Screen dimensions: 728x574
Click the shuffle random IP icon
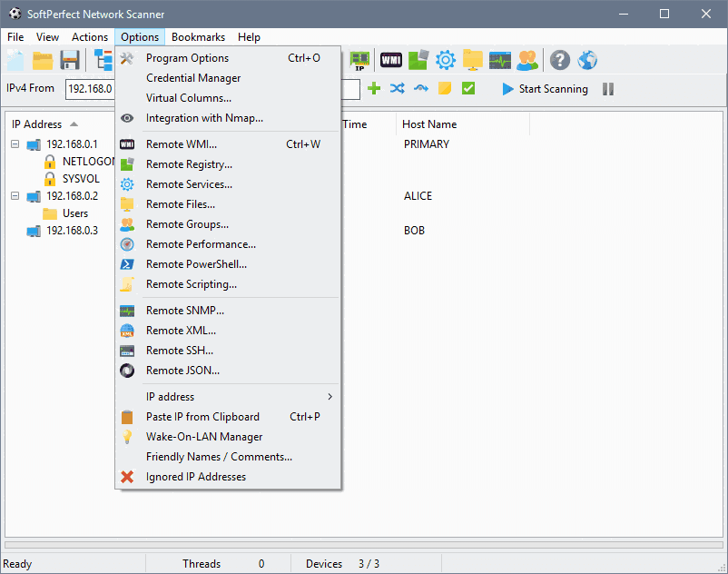point(397,89)
